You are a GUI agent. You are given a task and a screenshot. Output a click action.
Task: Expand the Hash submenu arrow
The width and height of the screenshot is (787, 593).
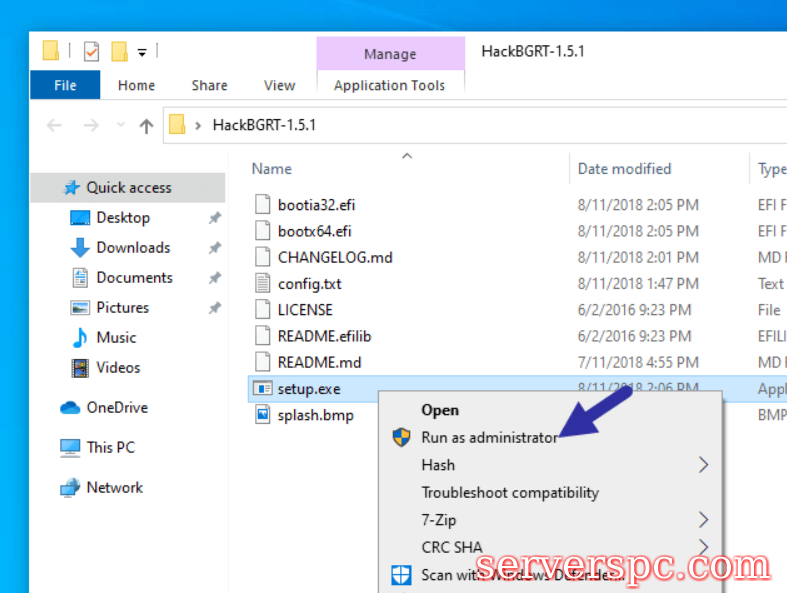pyautogui.click(x=703, y=465)
